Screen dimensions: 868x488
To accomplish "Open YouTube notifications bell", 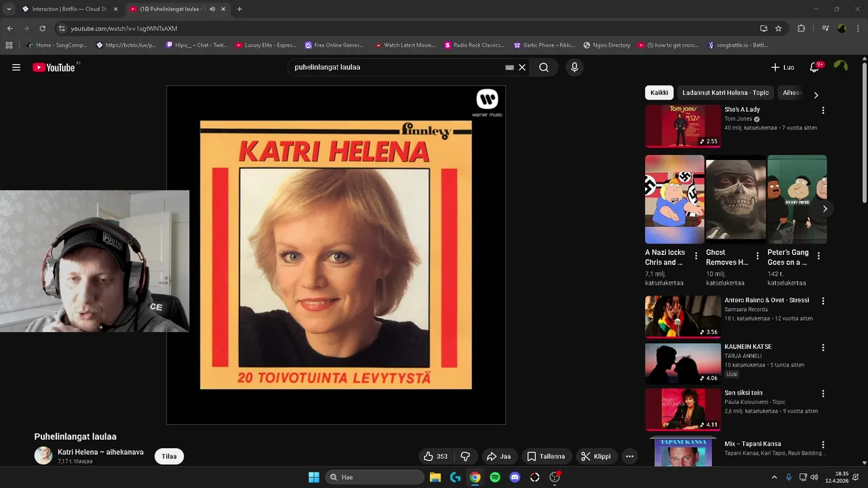I will coord(815,67).
